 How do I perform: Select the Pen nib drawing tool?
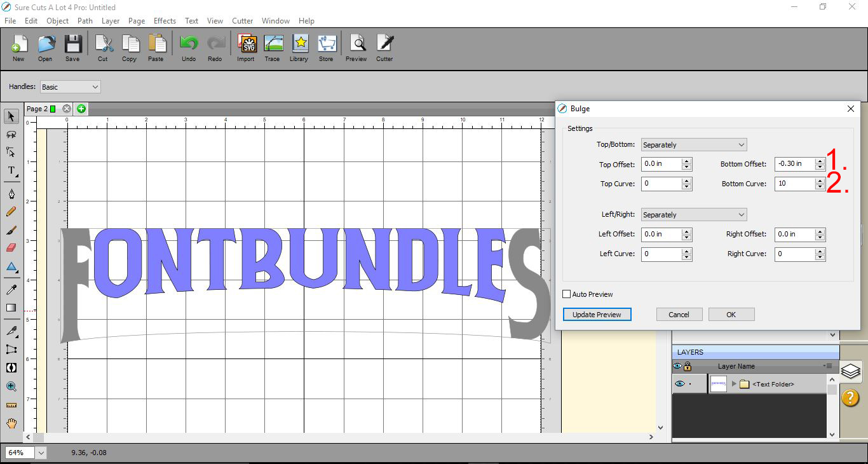tap(11, 194)
